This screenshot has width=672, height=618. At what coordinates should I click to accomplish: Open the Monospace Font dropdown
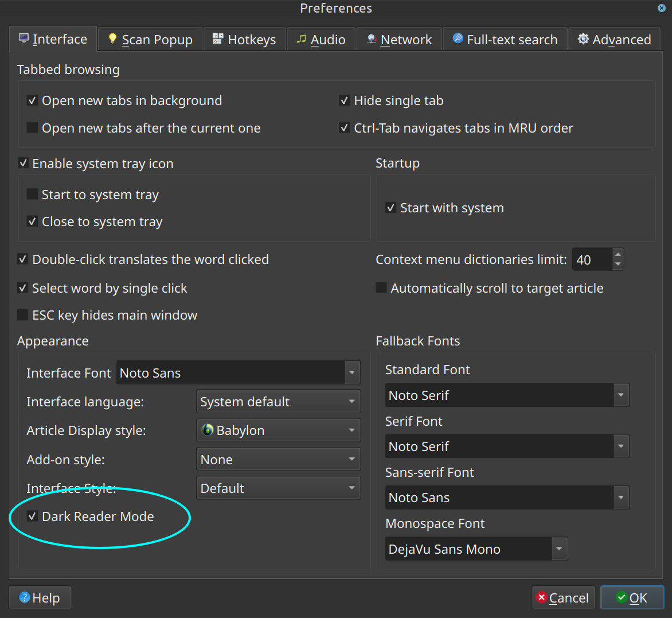pyautogui.click(x=558, y=549)
